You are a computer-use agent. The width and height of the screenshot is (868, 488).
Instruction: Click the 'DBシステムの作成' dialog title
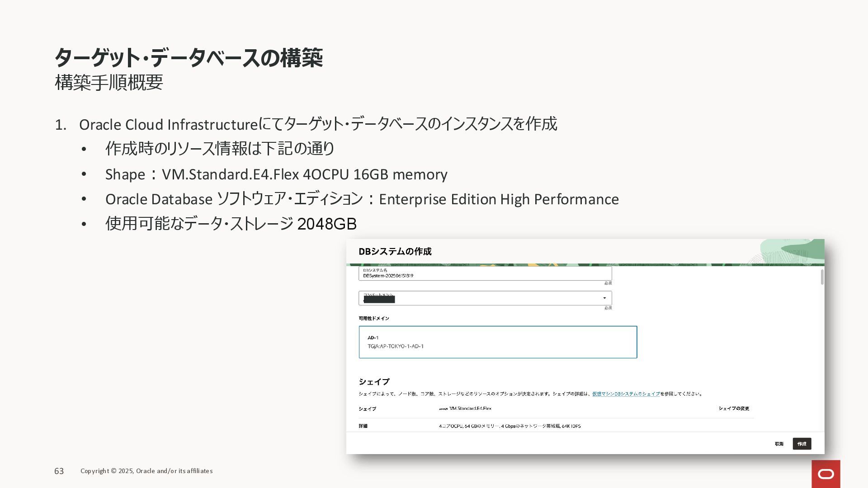click(395, 252)
